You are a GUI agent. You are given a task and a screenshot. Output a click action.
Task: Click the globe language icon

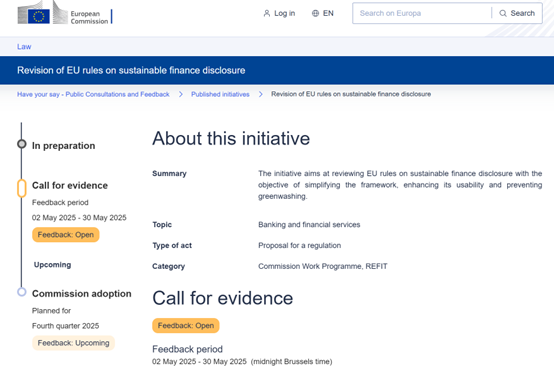pos(315,13)
